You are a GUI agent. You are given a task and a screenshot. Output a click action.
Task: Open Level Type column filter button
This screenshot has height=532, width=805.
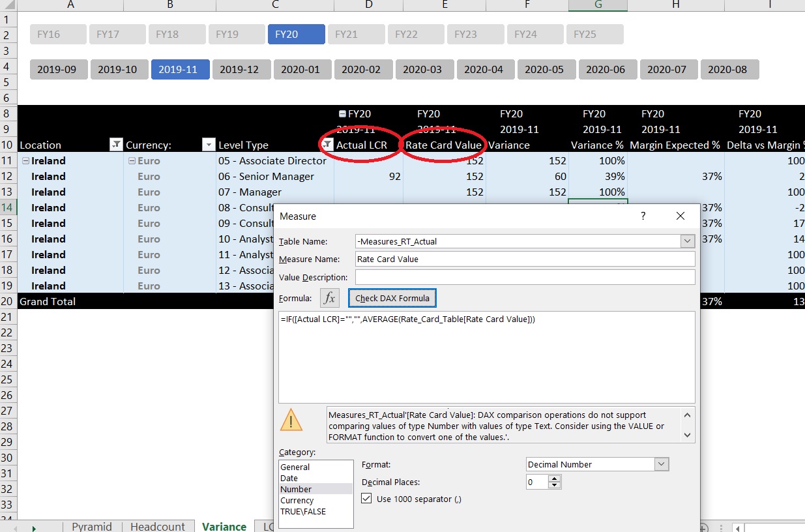pyautogui.click(x=328, y=145)
